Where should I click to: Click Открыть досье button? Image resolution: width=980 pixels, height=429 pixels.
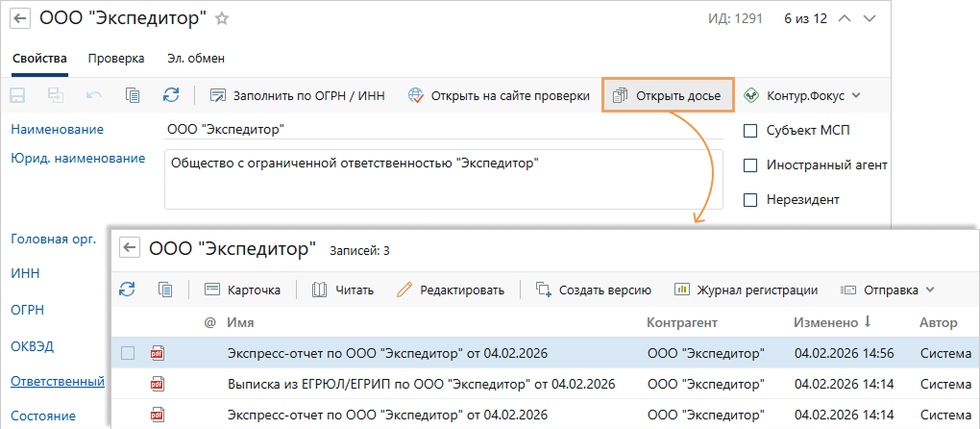pos(668,95)
